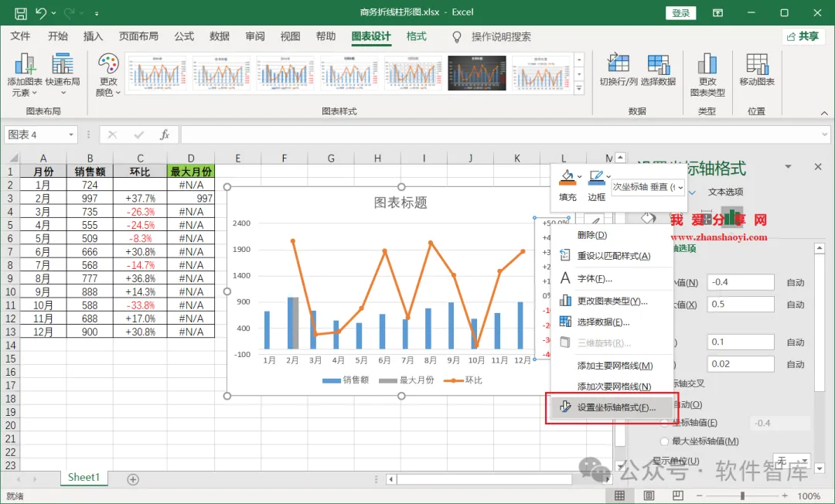
Task: Click the formula bar enter checkmark
Action: click(139, 135)
